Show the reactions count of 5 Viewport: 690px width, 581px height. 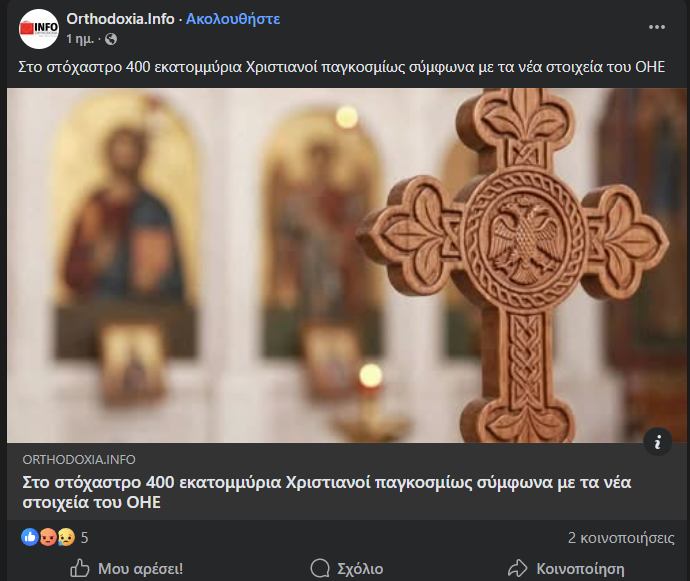[85, 537]
